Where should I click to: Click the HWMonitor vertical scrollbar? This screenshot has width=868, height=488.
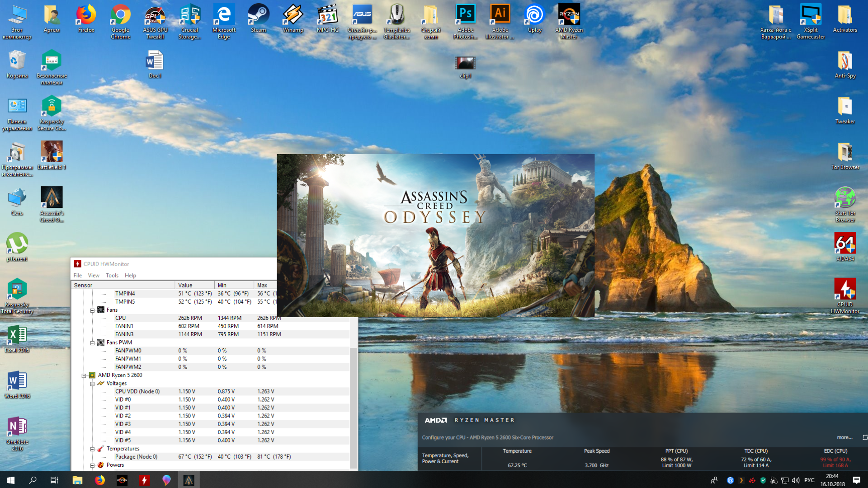click(354, 407)
